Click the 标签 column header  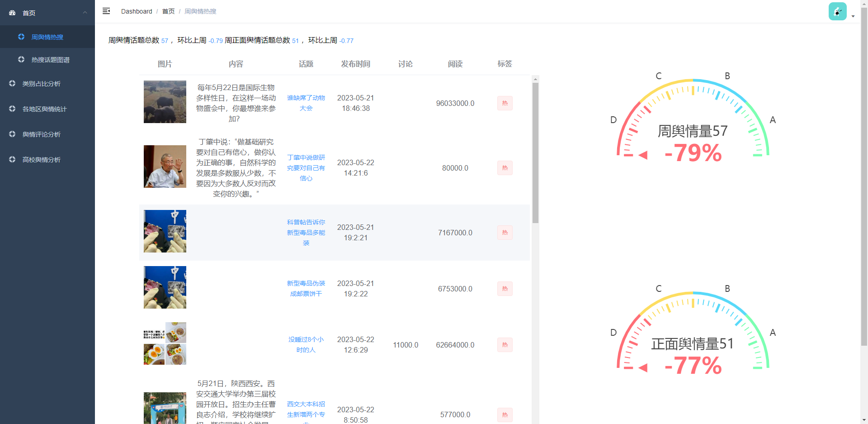click(505, 64)
